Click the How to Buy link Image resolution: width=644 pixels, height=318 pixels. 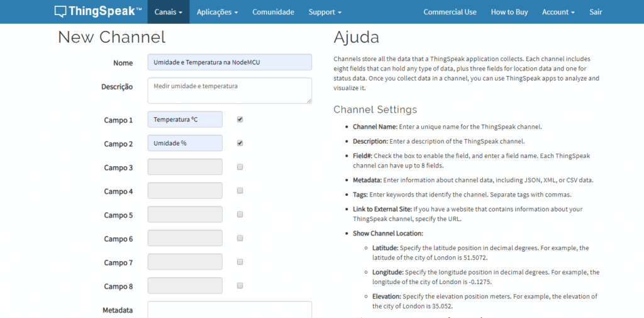coord(509,12)
